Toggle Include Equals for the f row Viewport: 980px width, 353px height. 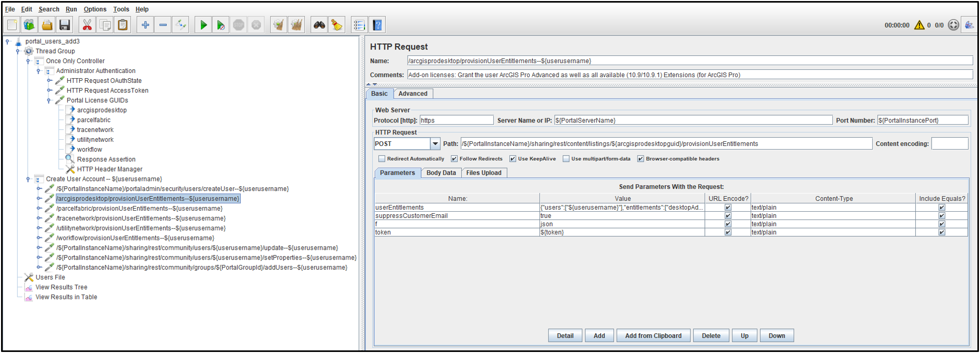pos(941,224)
